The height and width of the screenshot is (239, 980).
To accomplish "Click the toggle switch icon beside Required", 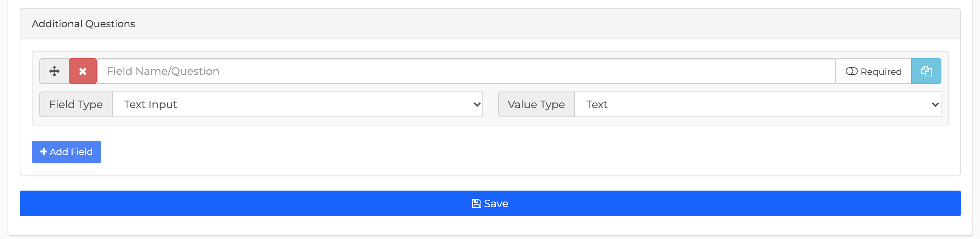I will [x=851, y=71].
